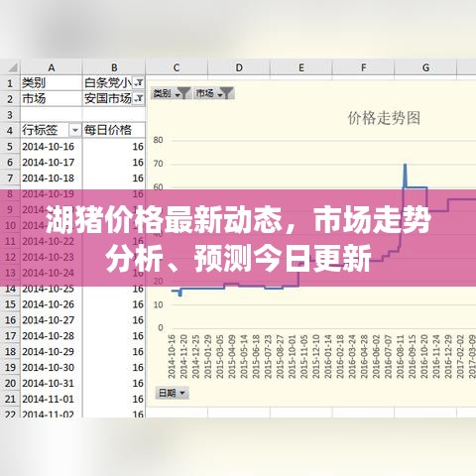Click the filter icon in cell B1
This screenshot has height=476, width=476.
pyautogui.click(x=139, y=82)
